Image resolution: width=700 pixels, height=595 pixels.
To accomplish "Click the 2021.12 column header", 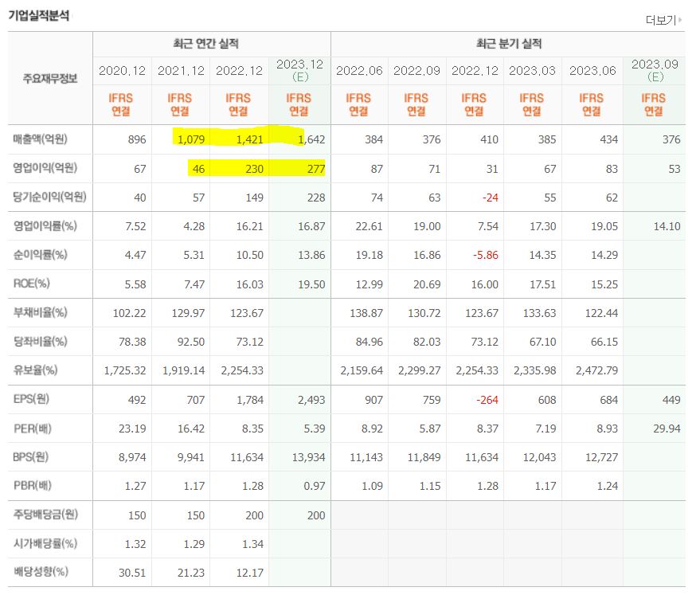I will click(x=181, y=71).
